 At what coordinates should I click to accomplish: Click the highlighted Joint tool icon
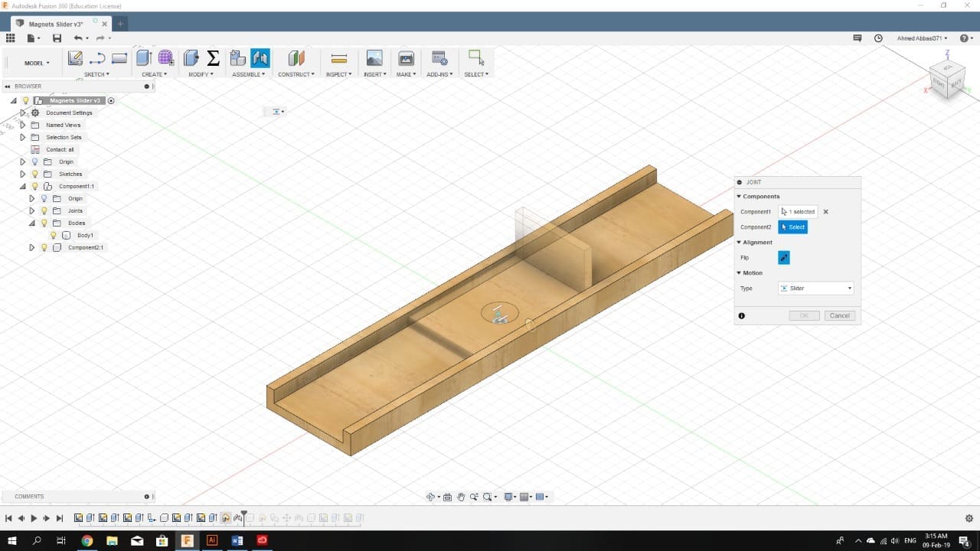coord(260,58)
